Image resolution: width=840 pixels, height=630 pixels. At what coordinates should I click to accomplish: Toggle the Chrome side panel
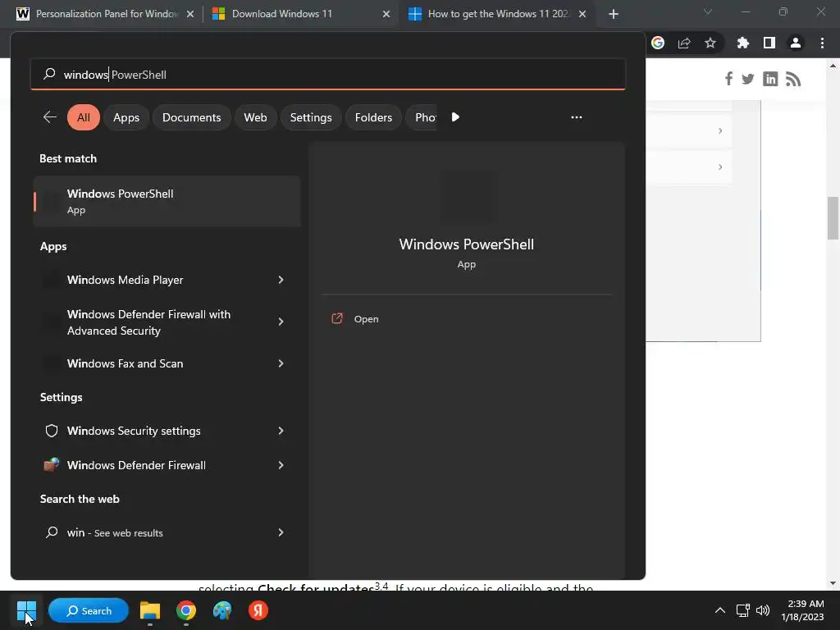(x=769, y=43)
